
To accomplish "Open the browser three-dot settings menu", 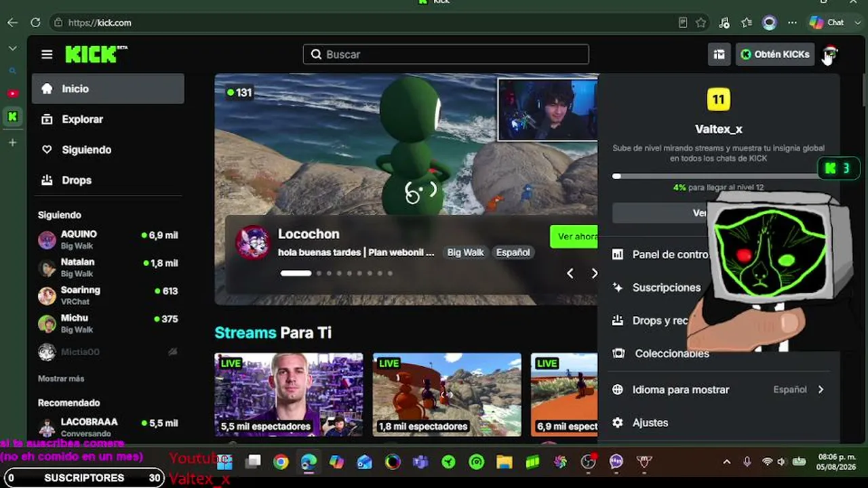I will 792,22.
